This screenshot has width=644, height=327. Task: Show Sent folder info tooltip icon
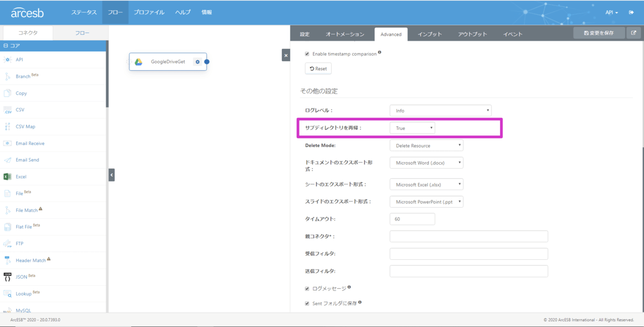coord(360,302)
